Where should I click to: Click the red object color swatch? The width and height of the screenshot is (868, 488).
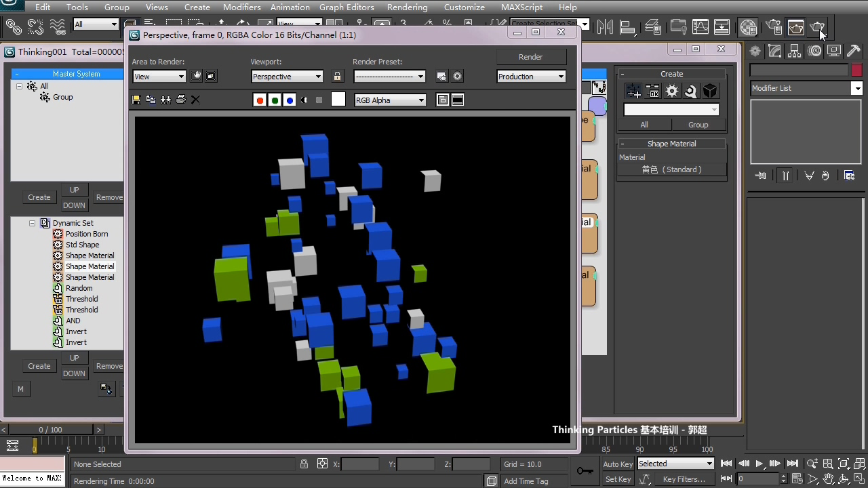pos(856,70)
